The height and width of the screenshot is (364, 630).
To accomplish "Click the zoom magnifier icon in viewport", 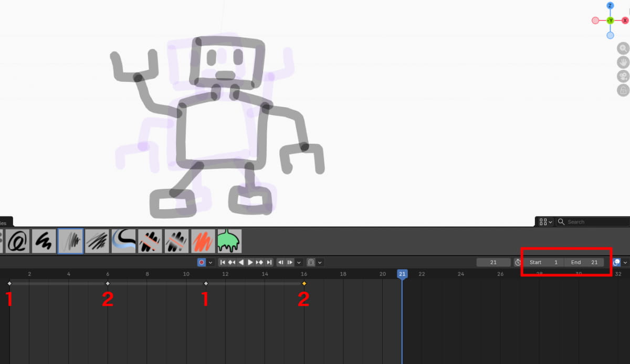I will [623, 48].
